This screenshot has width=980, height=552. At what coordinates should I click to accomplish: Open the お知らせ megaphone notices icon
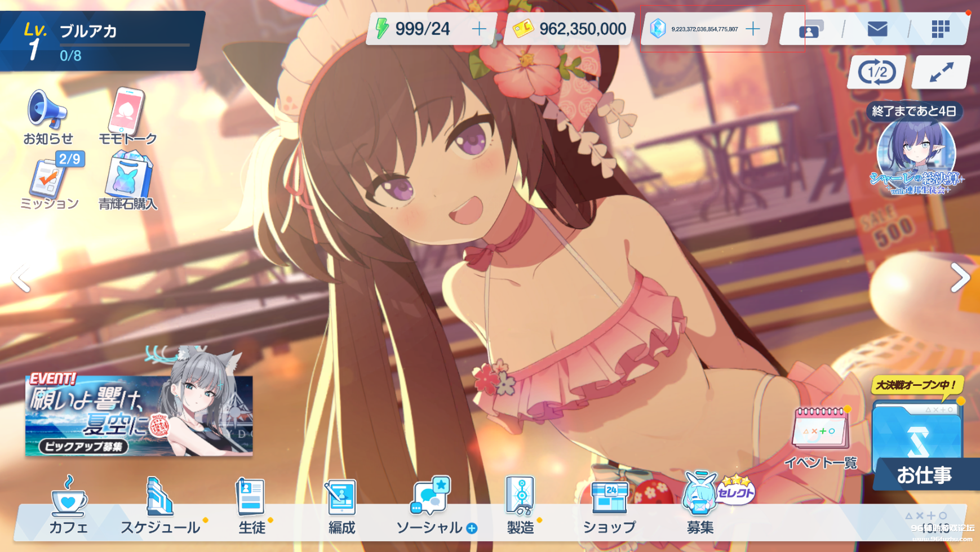coord(47,116)
